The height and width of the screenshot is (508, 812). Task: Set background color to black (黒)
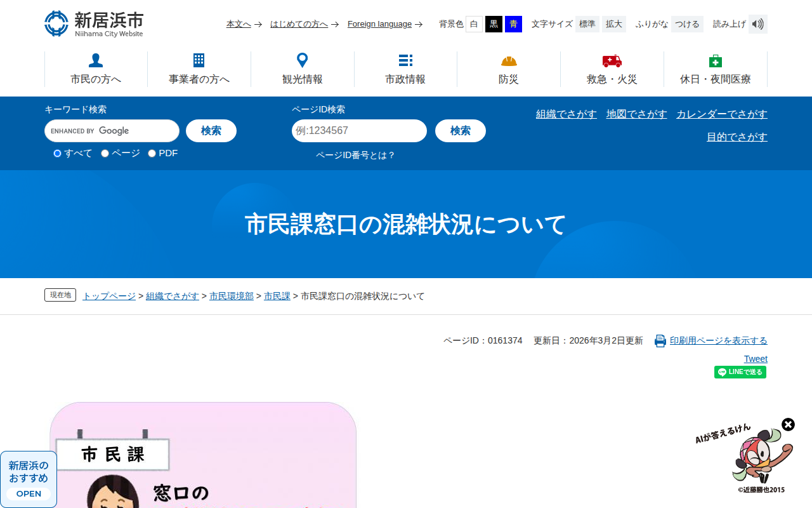(x=494, y=24)
